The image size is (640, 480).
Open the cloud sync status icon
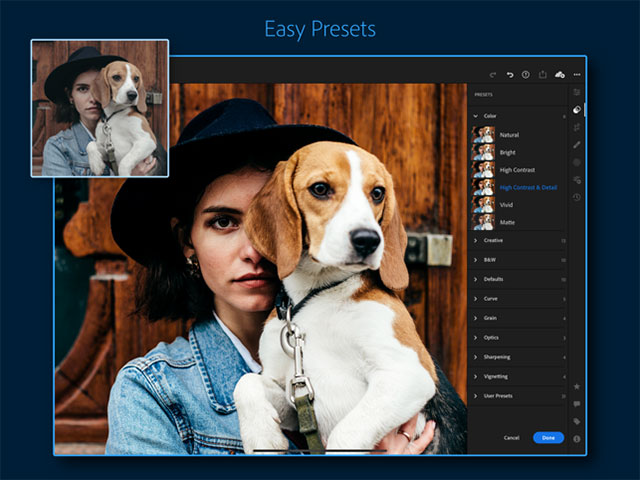(x=559, y=74)
